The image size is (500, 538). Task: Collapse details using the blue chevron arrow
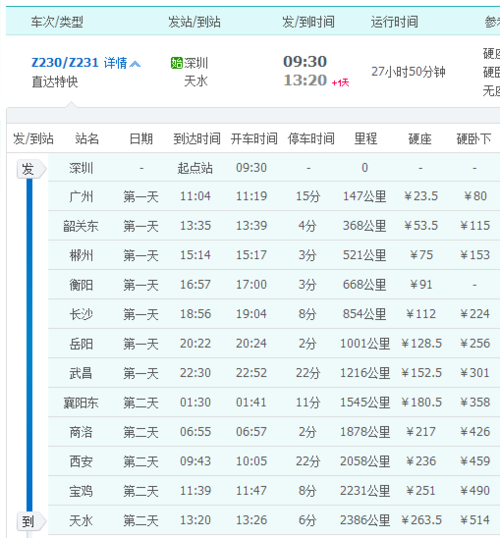tap(136, 64)
